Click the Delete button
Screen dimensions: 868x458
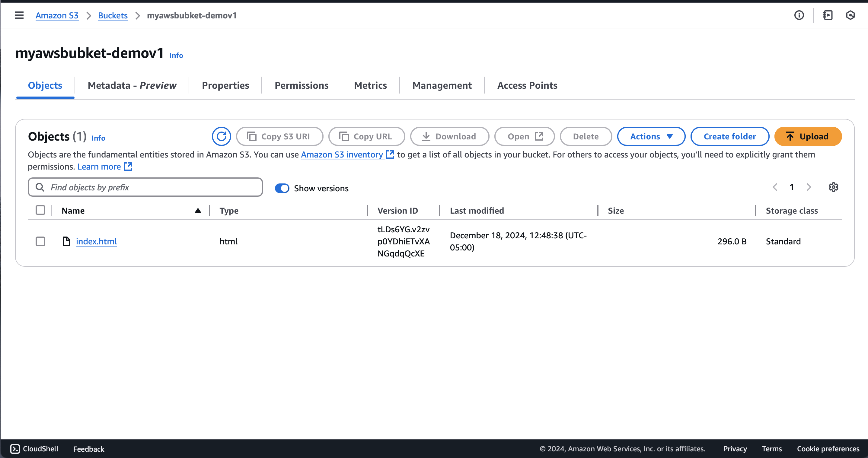click(586, 136)
